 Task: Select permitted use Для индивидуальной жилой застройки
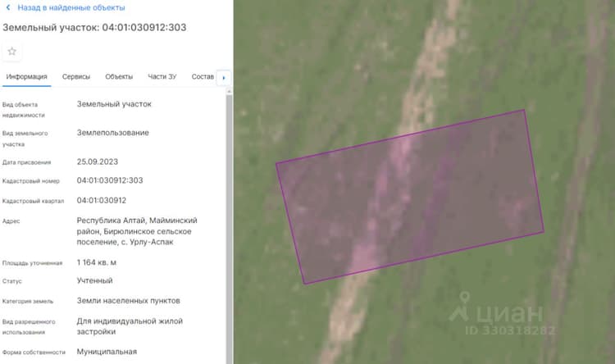pyautogui.click(x=130, y=326)
